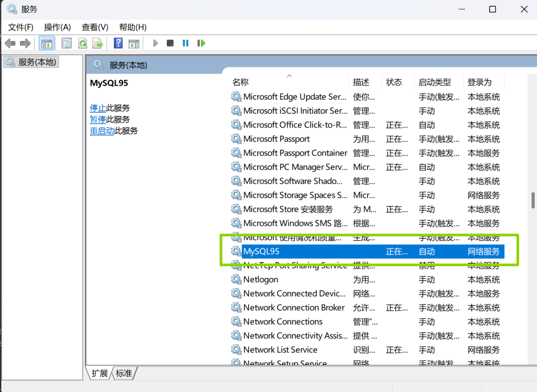Open the 操作(A) menu
The height and width of the screenshot is (392, 537).
57,27
